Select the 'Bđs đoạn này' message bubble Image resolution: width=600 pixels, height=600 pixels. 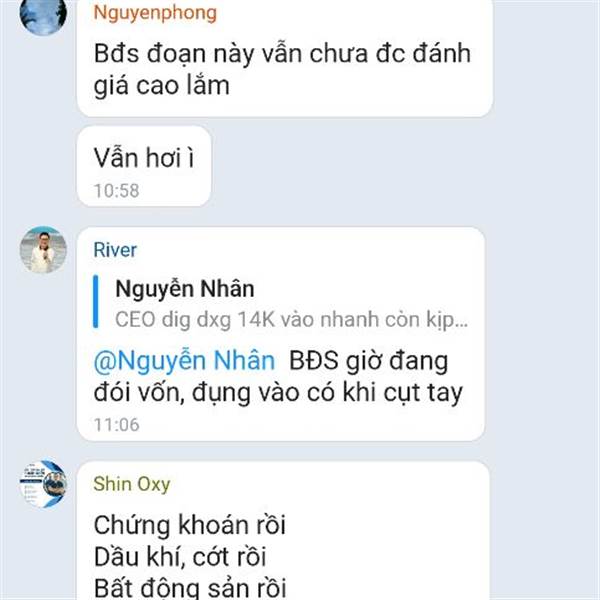pos(284,59)
